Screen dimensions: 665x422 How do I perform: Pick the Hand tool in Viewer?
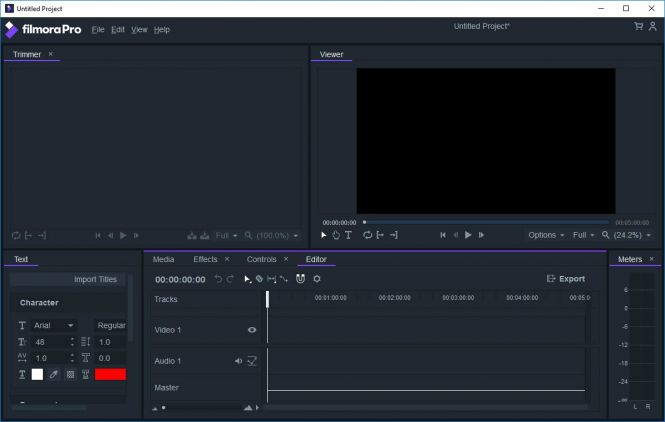(x=336, y=235)
